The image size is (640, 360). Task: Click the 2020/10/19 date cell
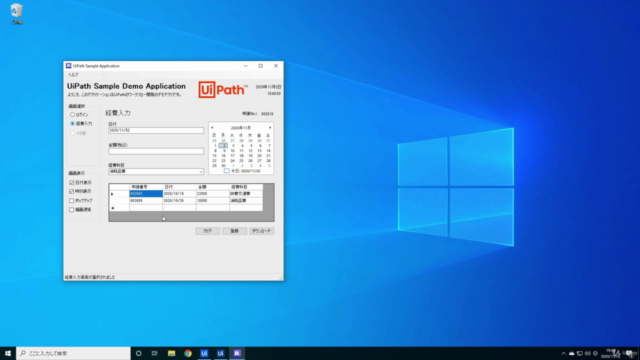point(179,194)
